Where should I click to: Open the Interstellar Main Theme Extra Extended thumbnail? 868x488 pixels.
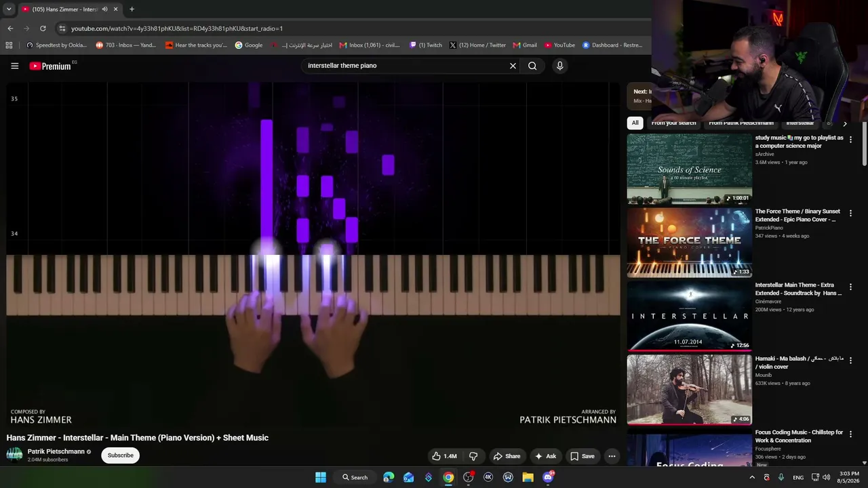pos(689,317)
